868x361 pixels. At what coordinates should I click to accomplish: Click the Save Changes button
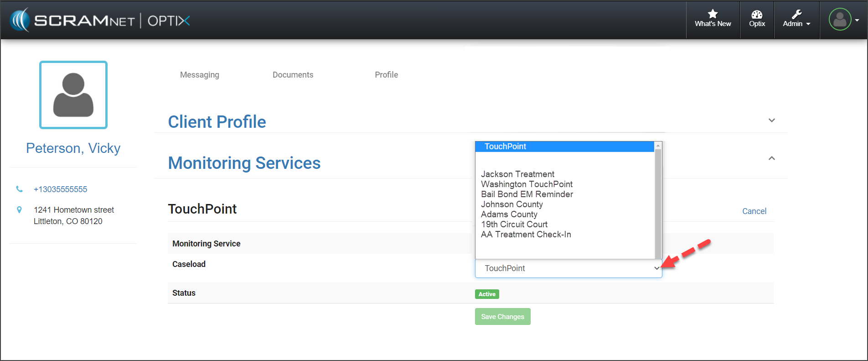(x=502, y=317)
